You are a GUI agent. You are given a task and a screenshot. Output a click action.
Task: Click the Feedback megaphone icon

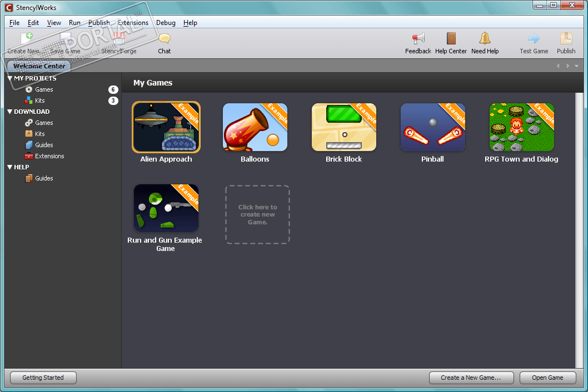418,39
